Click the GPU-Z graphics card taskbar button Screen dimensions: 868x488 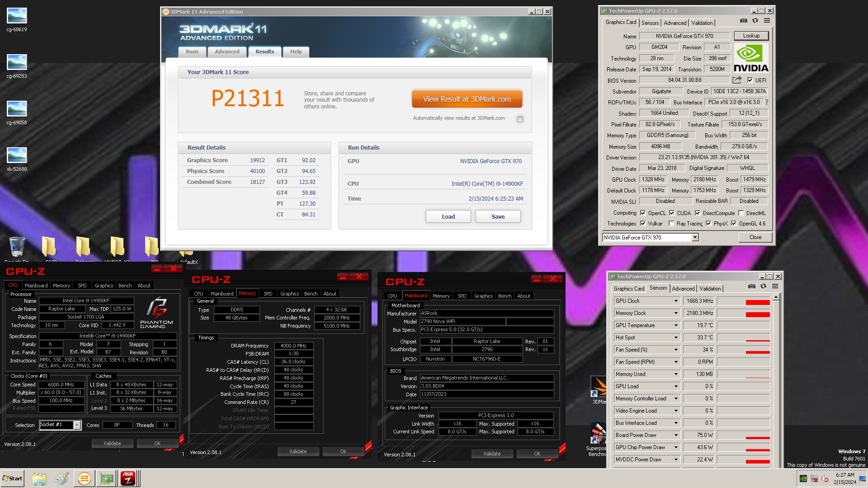(x=107, y=479)
